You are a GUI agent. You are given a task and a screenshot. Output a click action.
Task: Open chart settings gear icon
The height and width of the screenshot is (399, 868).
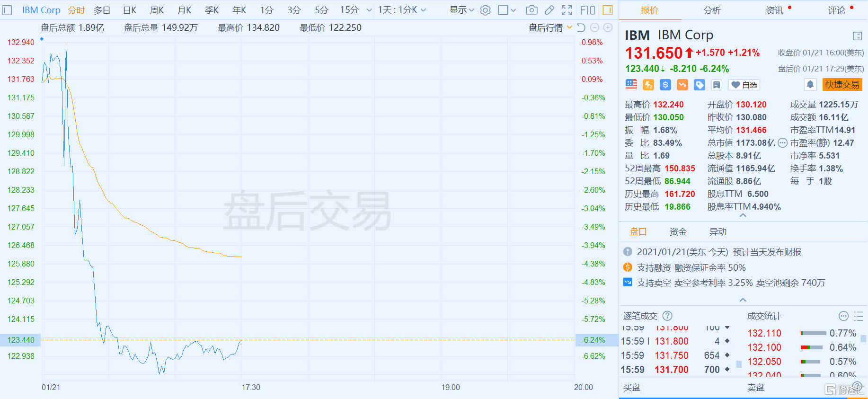485,10
